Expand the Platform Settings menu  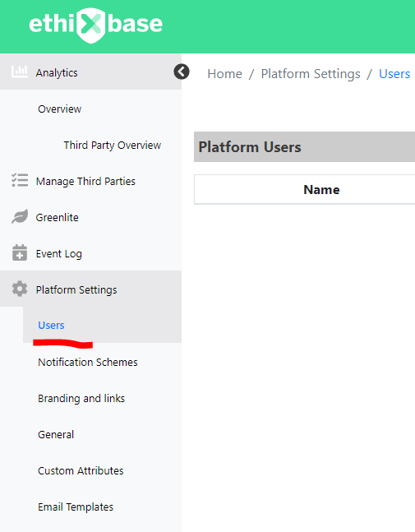click(x=90, y=289)
